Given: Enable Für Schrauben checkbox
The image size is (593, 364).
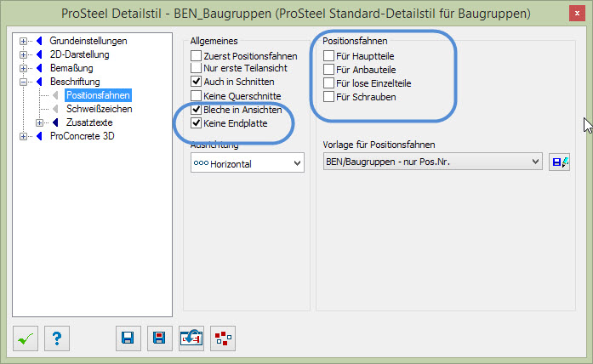Looking at the screenshot, I should coord(328,97).
